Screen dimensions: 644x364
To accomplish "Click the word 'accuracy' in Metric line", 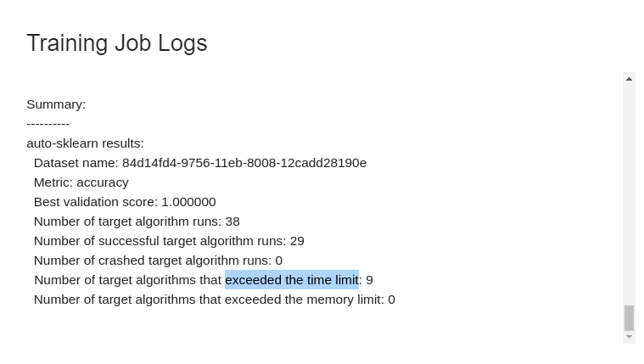I will pos(103,182).
